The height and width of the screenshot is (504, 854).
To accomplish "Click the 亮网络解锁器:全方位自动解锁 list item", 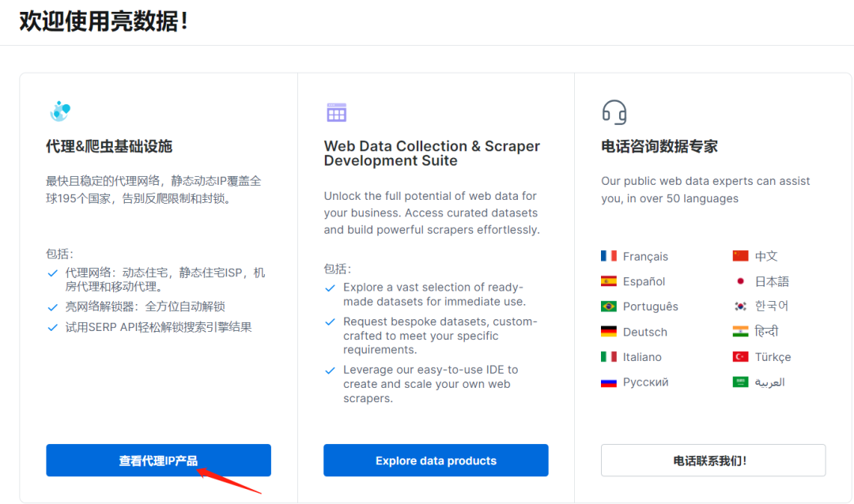I will [x=145, y=307].
